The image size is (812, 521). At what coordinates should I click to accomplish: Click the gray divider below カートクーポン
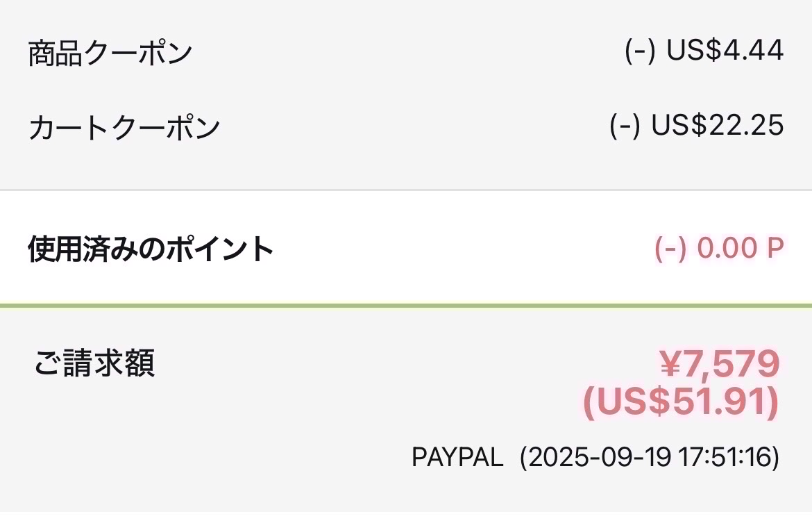[406, 190]
